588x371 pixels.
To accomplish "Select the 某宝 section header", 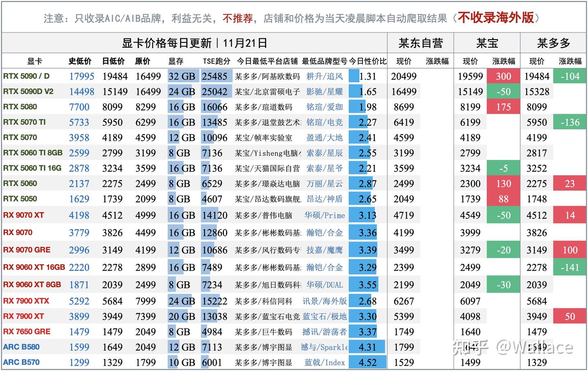I will [x=487, y=43].
